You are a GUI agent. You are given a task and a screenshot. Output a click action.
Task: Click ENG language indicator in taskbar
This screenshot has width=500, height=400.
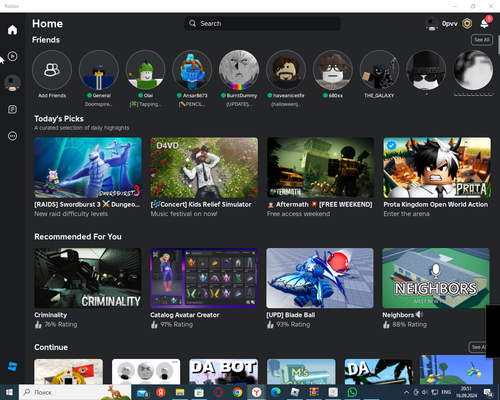pos(446,392)
